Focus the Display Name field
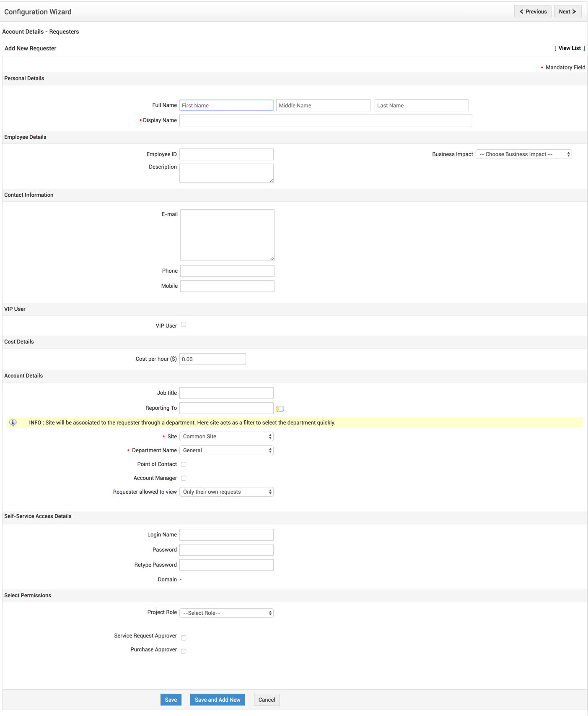 click(x=326, y=120)
